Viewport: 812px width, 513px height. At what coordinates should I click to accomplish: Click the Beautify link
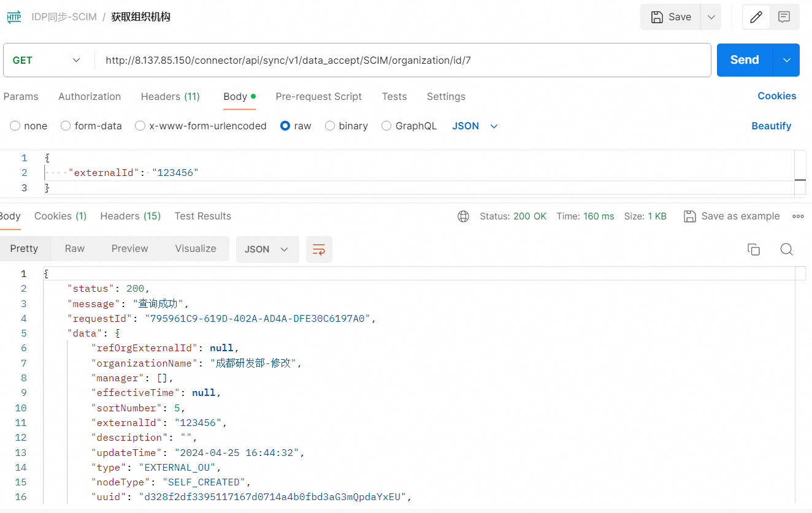tap(772, 126)
